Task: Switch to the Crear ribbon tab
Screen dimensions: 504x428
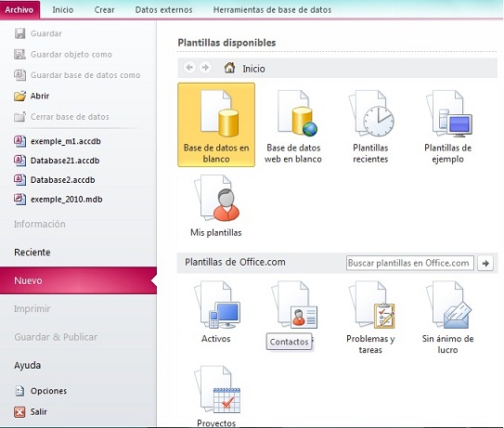Action: click(104, 9)
